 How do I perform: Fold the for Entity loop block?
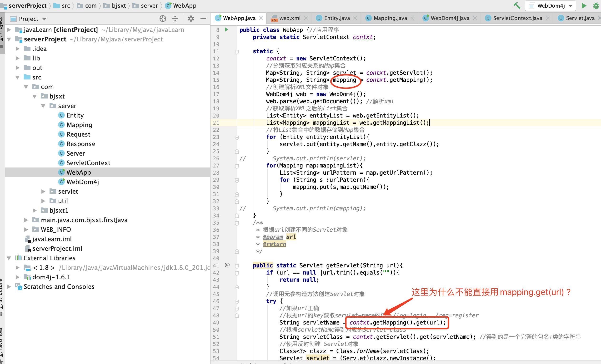pos(237,137)
